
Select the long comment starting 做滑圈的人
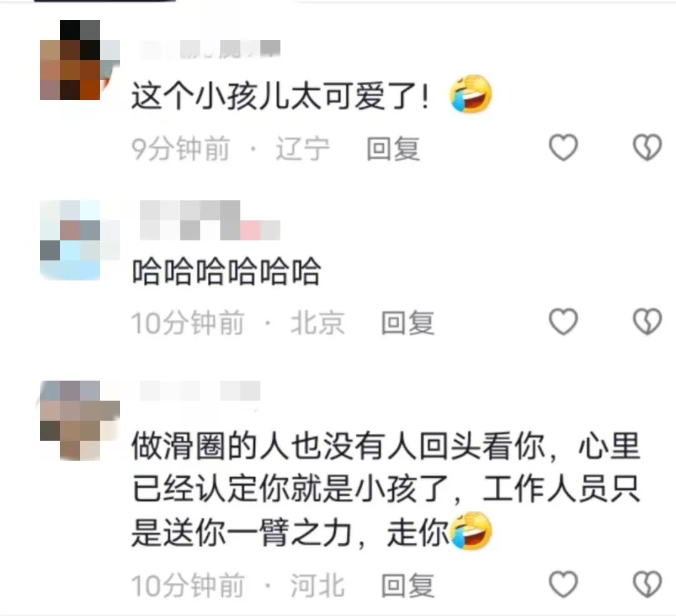pos(386,490)
